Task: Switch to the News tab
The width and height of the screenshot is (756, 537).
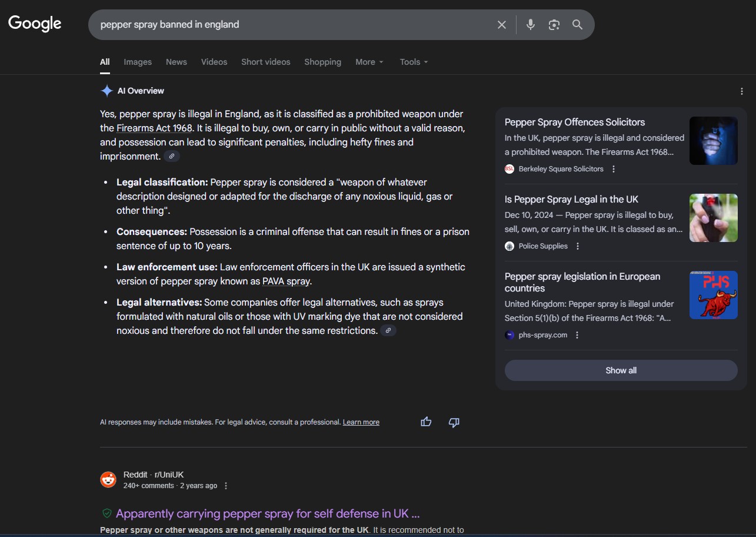Action: 176,62
